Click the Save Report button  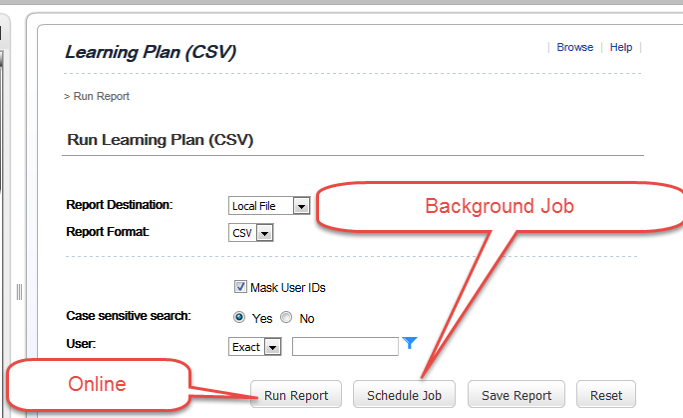[516, 394]
